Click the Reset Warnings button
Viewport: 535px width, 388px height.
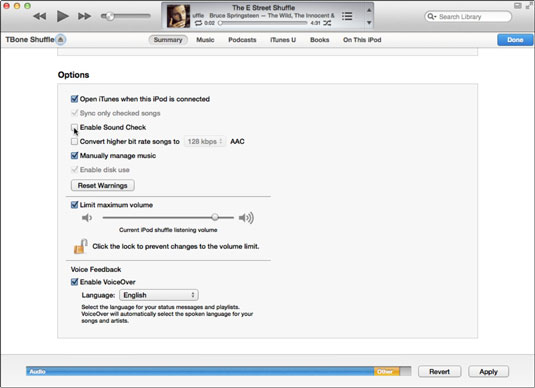pos(102,185)
